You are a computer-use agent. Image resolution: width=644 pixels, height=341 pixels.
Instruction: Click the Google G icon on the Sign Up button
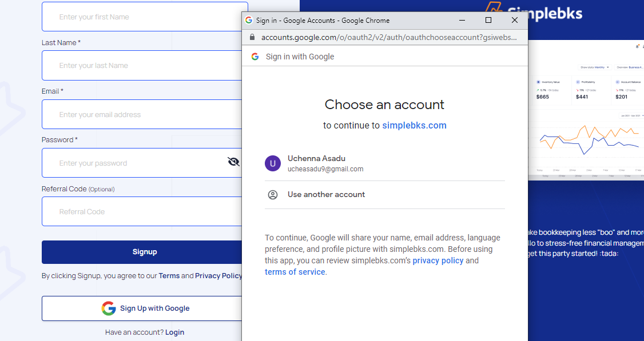coord(109,308)
